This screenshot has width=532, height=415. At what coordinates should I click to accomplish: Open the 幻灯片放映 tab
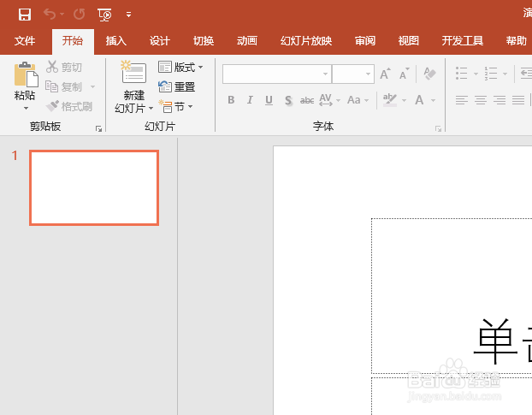pyautogui.click(x=306, y=41)
